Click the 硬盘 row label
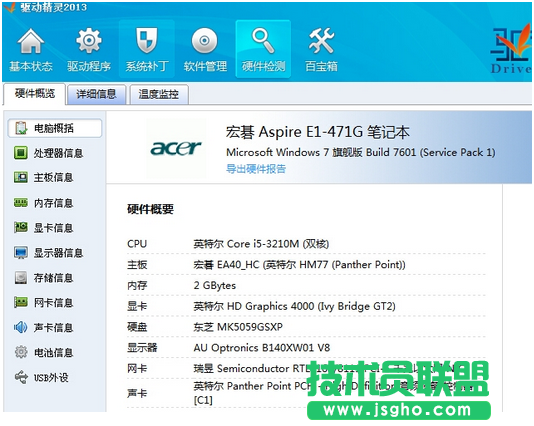The height and width of the screenshot is (426, 534). pyautogui.click(x=137, y=327)
